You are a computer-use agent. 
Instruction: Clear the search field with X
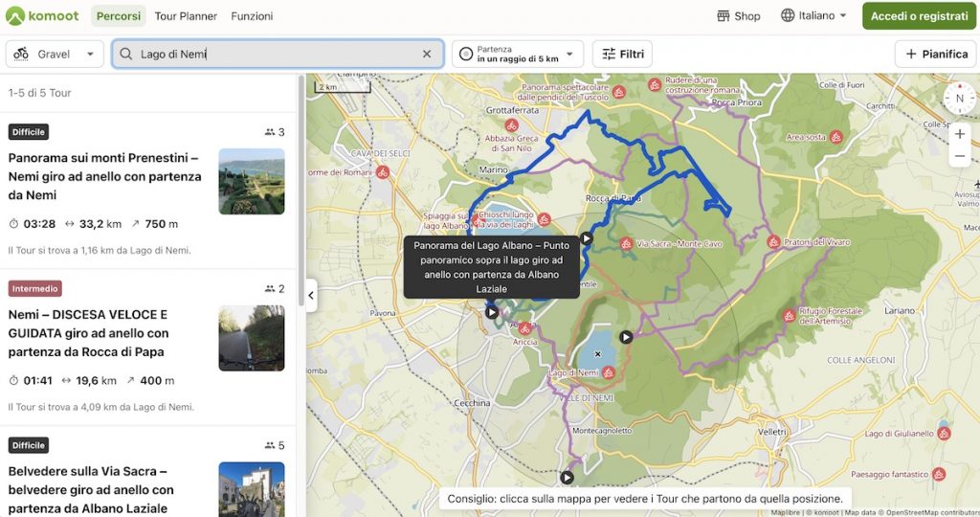(427, 54)
